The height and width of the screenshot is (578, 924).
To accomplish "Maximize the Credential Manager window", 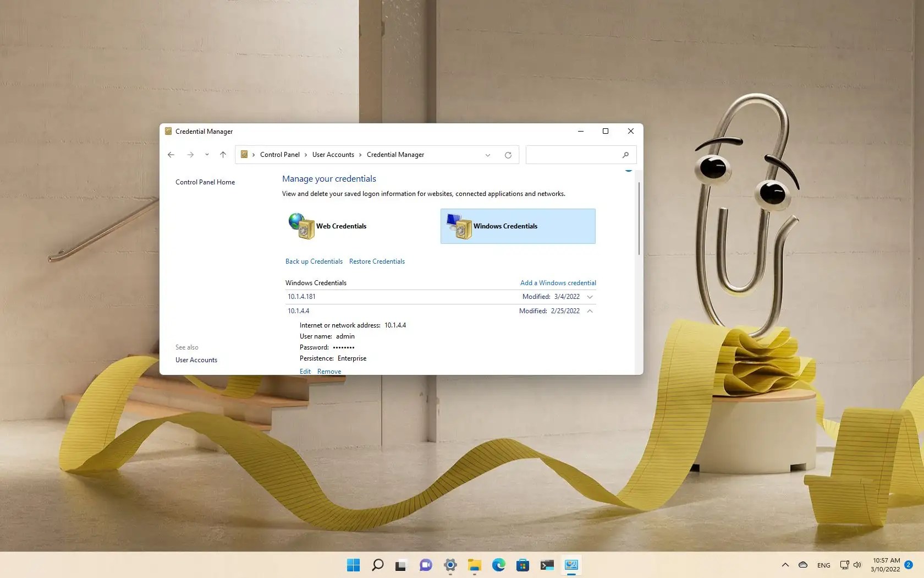I will click(x=606, y=131).
